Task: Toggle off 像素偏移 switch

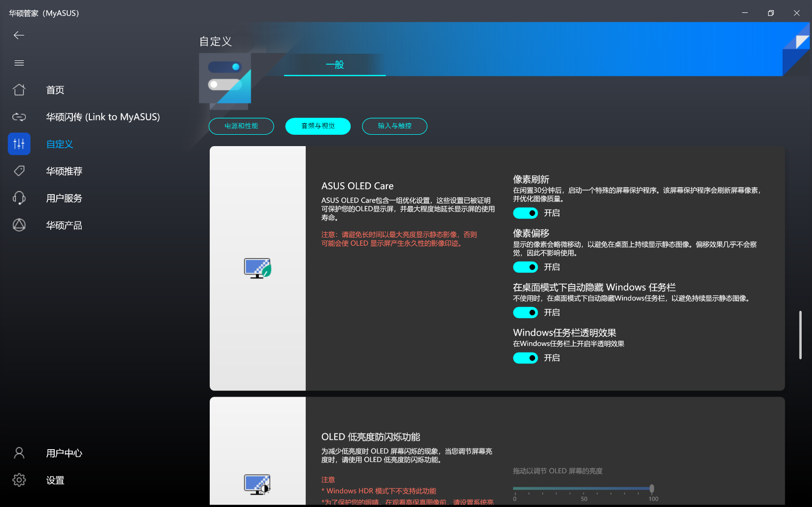Action: [525, 267]
